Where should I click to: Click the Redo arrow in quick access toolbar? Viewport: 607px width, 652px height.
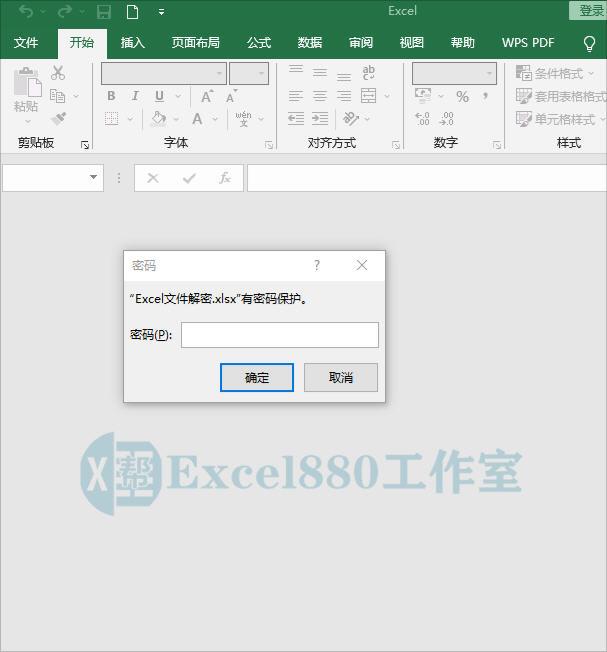click(64, 12)
